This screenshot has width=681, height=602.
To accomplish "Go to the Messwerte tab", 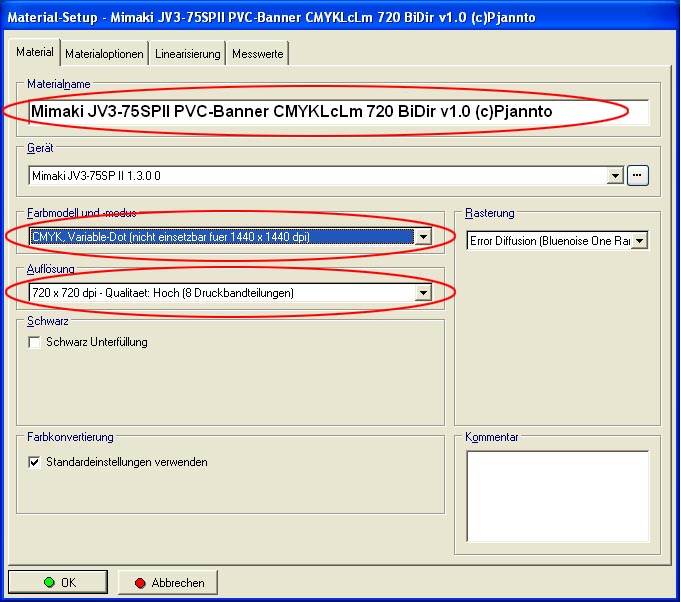I will [x=258, y=54].
